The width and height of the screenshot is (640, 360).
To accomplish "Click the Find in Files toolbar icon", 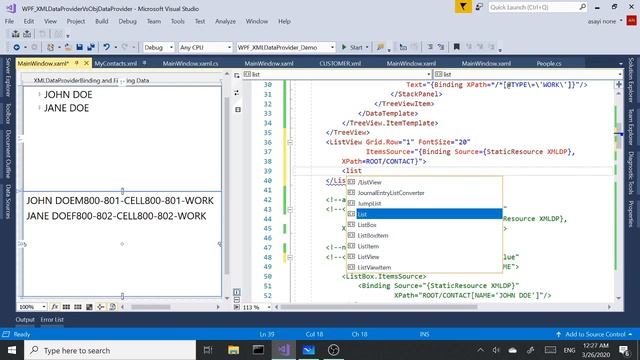I will click(x=380, y=47).
